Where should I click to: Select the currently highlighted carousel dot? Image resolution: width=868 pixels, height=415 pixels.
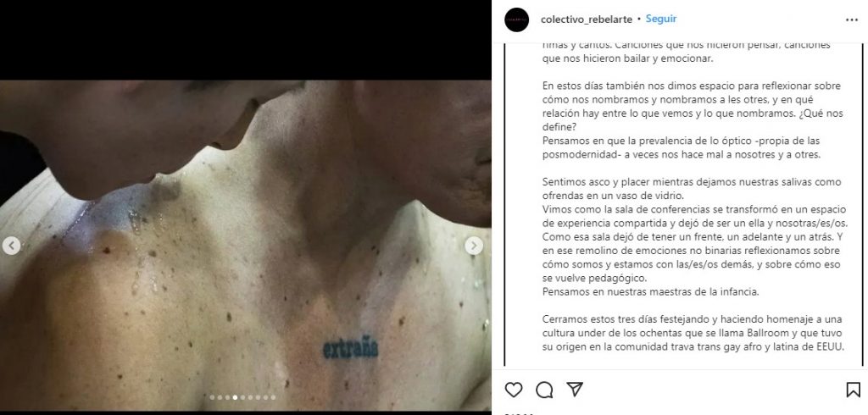pyautogui.click(x=236, y=397)
